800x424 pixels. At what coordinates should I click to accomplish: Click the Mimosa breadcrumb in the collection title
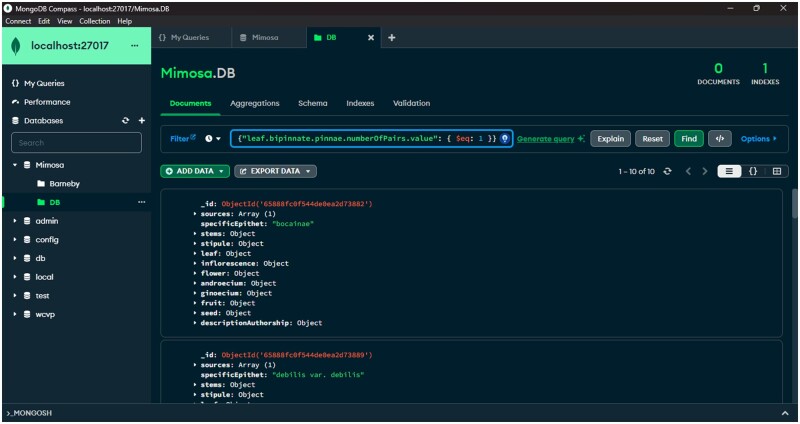click(186, 73)
